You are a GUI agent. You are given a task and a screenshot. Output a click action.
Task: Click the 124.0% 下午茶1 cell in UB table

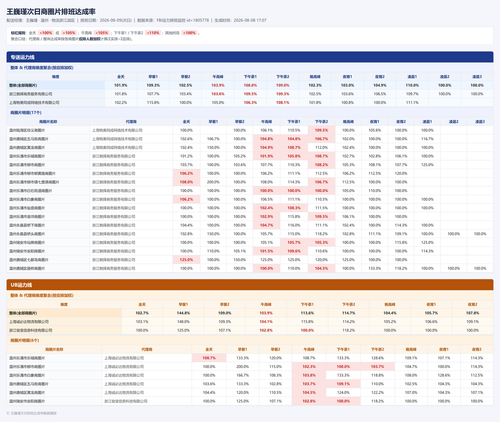coord(343,393)
